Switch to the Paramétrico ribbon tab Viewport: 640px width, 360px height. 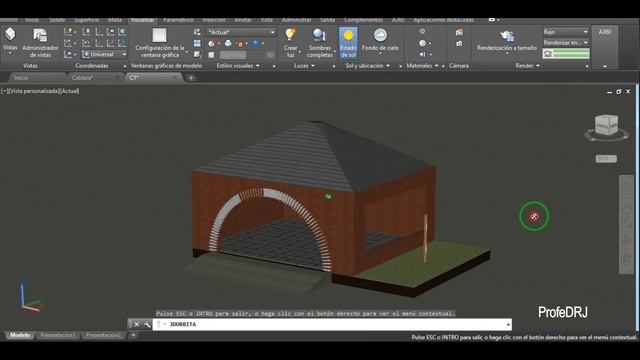[x=178, y=20]
